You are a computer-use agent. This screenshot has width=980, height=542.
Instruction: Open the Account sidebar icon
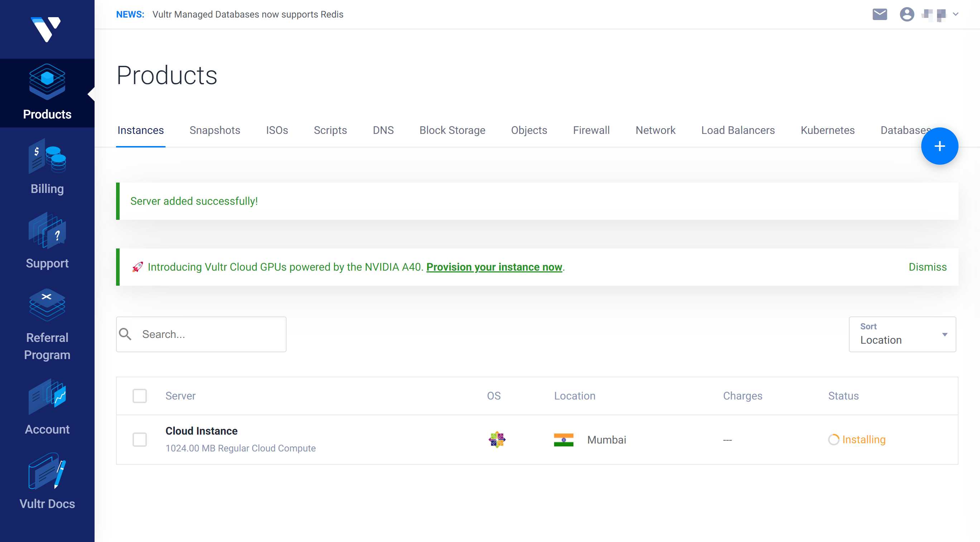tap(47, 397)
